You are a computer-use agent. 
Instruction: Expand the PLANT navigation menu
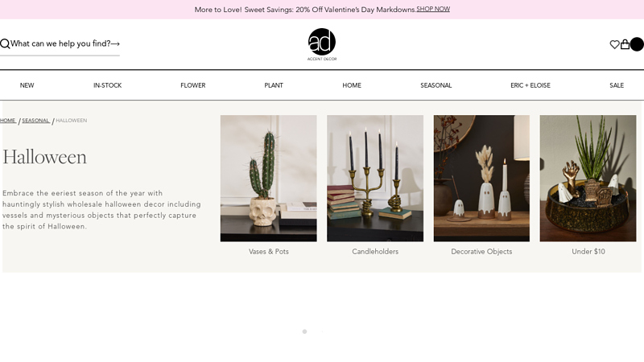click(274, 85)
